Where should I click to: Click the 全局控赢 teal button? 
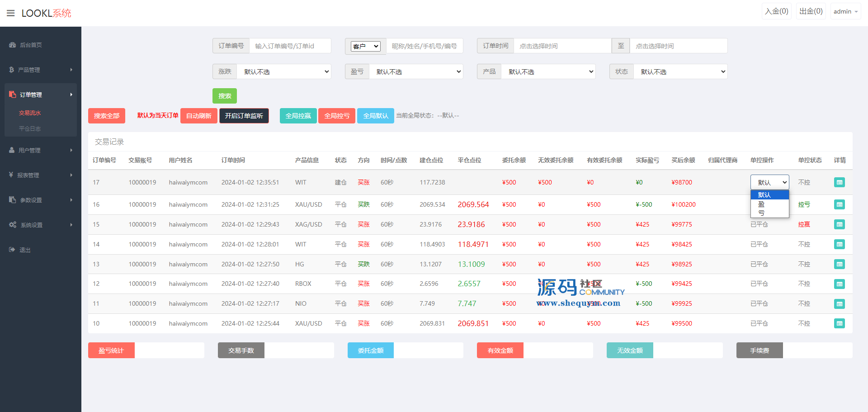pyautogui.click(x=298, y=116)
